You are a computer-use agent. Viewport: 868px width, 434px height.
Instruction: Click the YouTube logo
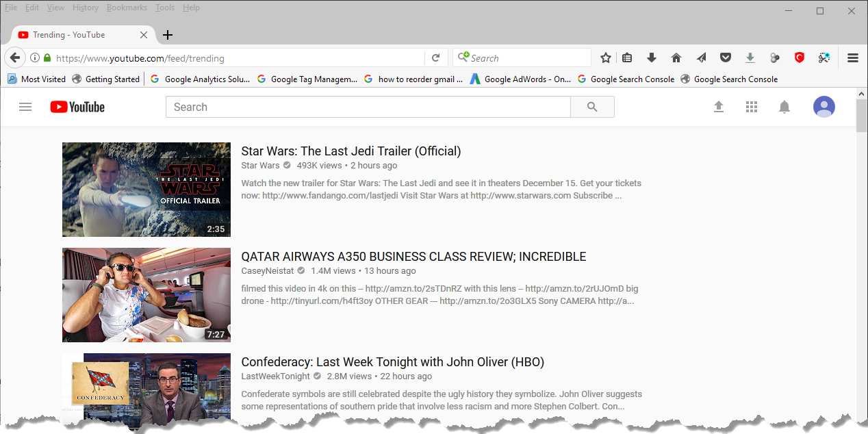point(77,107)
